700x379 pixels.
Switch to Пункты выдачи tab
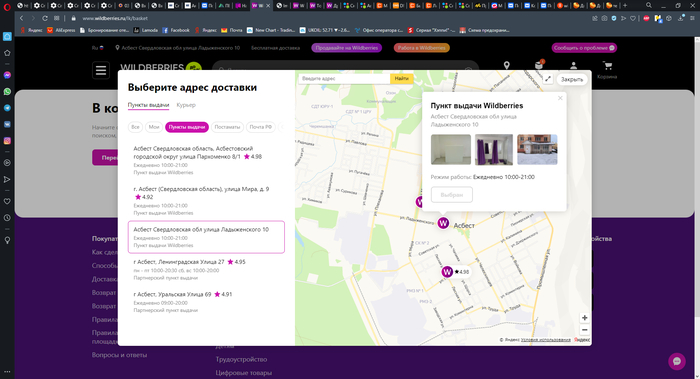[x=148, y=105]
